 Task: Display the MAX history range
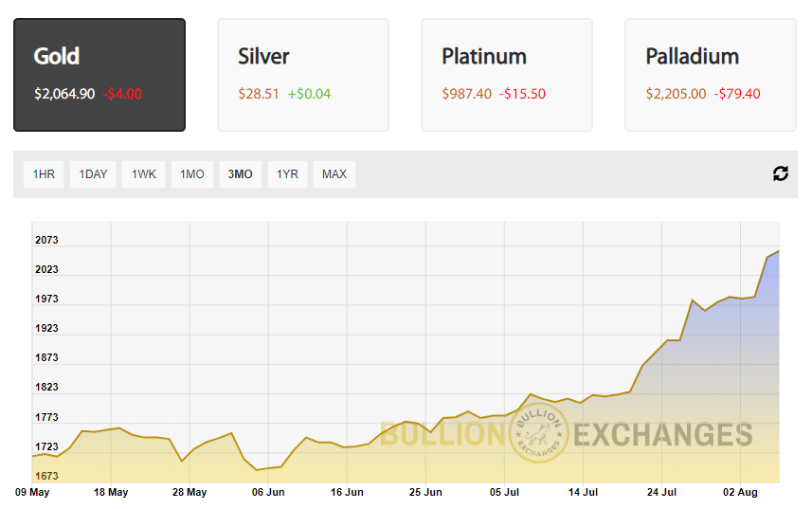click(334, 174)
